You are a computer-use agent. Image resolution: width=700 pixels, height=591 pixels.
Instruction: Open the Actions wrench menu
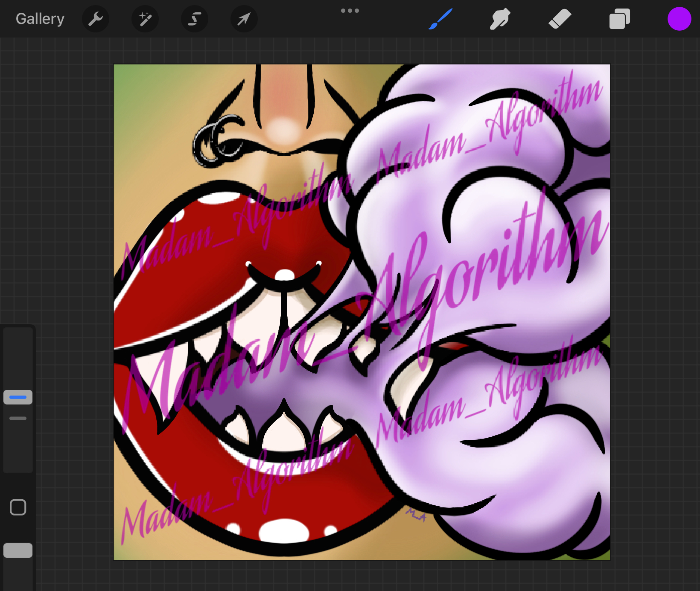click(96, 19)
